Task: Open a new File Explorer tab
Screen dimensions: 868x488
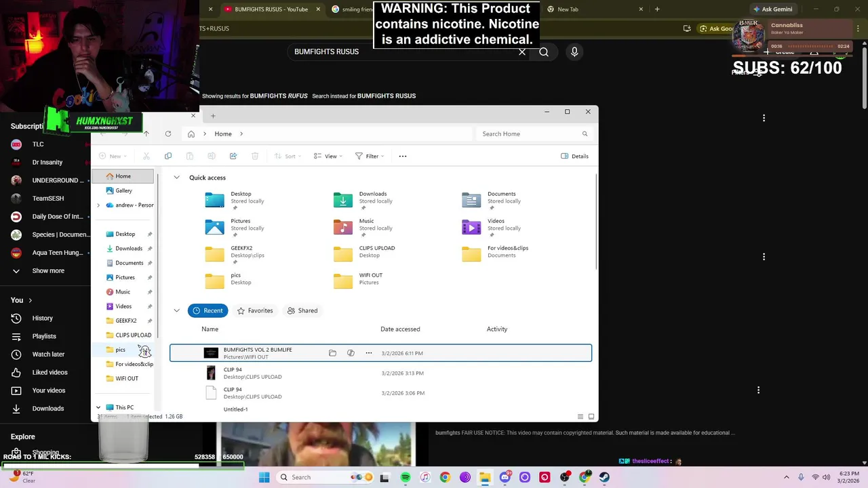Action: click(213, 116)
